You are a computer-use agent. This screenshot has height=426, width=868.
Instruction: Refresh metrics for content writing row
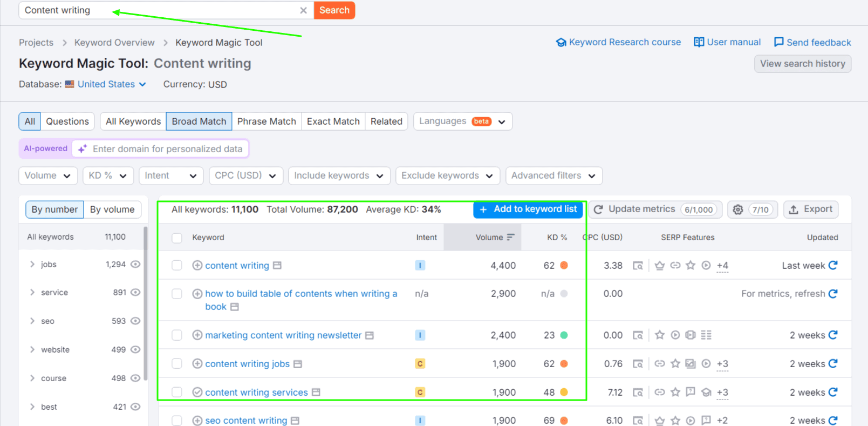833,265
